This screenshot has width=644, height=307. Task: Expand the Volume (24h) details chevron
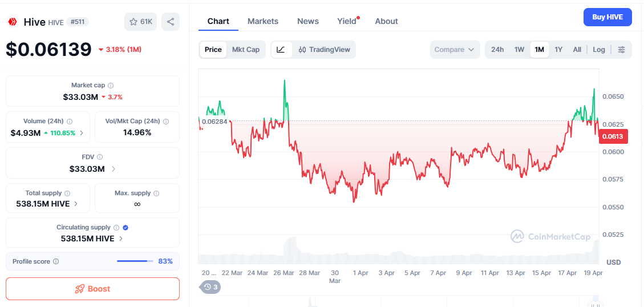pyautogui.click(x=82, y=133)
